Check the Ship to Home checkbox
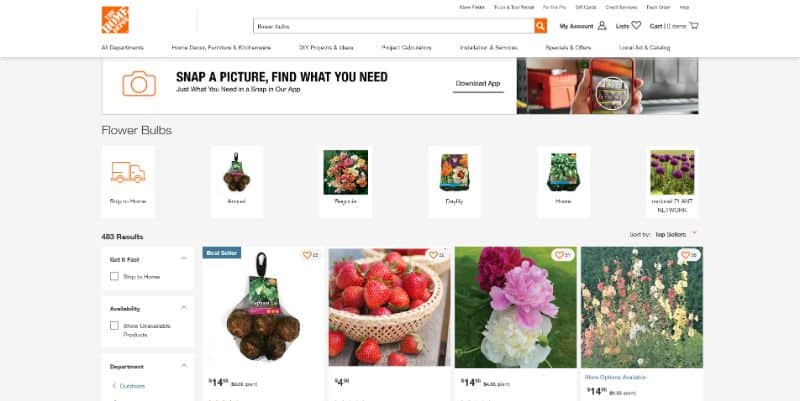Screen dimensions: 800x401 [114, 277]
